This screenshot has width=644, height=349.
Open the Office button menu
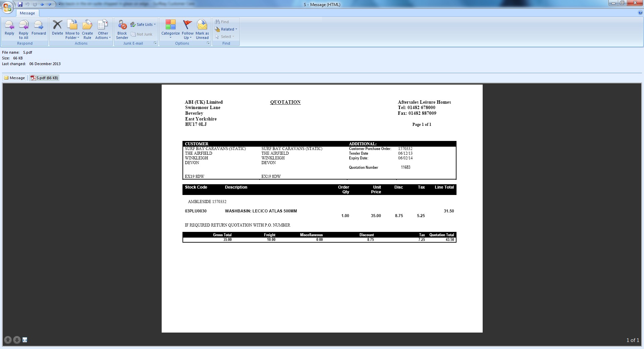[7, 7]
